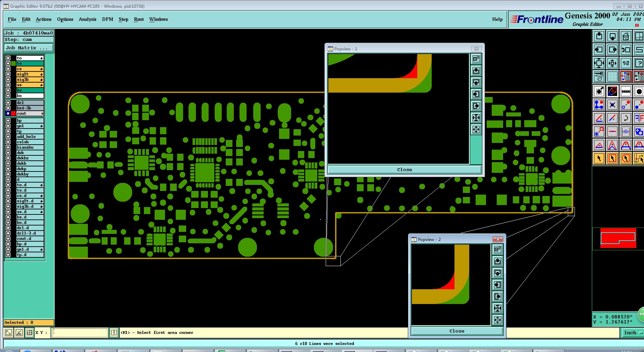Viewport: 644px width, 352px height.
Task: Toggle checkbox for the biaozhu layer
Action: click(8, 147)
